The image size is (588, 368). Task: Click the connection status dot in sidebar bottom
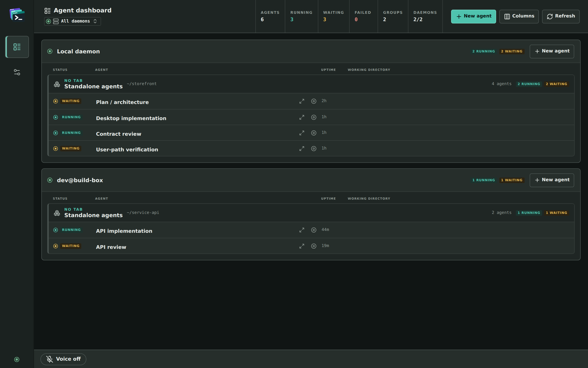[17, 359]
